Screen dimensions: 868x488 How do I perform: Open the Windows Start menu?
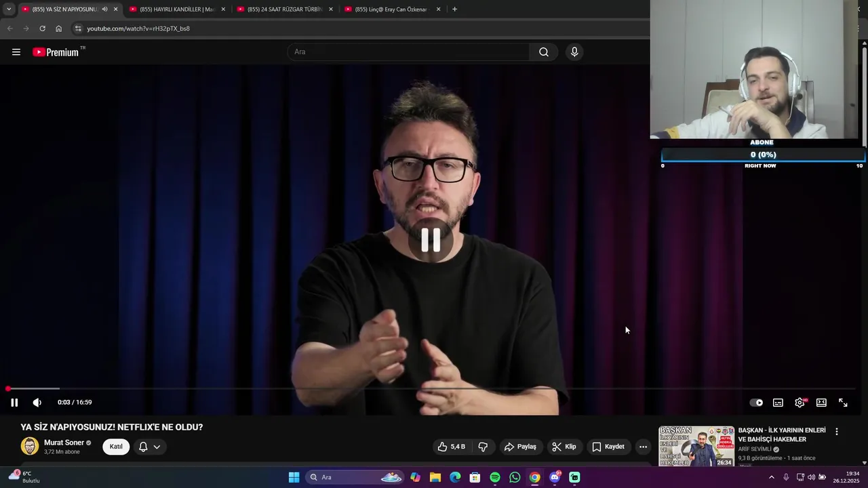coord(294,477)
